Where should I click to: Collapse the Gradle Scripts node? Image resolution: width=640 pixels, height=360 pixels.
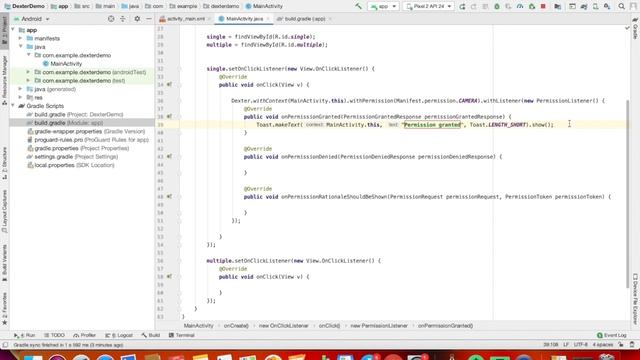(x=13, y=106)
